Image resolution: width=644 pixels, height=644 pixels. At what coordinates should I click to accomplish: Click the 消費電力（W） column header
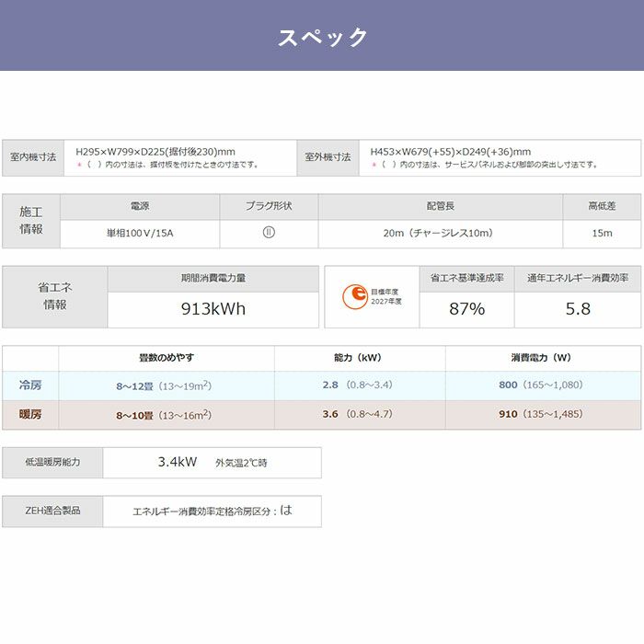pos(543,357)
